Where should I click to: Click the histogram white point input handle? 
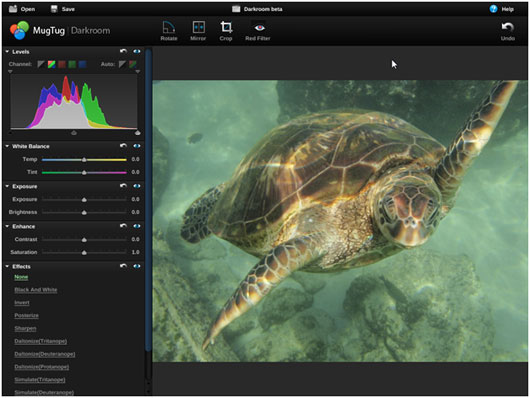[138, 133]
